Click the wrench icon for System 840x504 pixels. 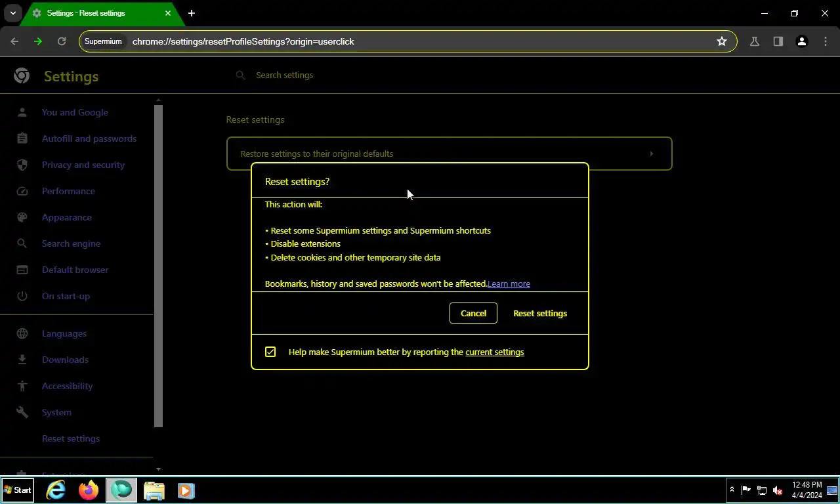click(22, 412)
